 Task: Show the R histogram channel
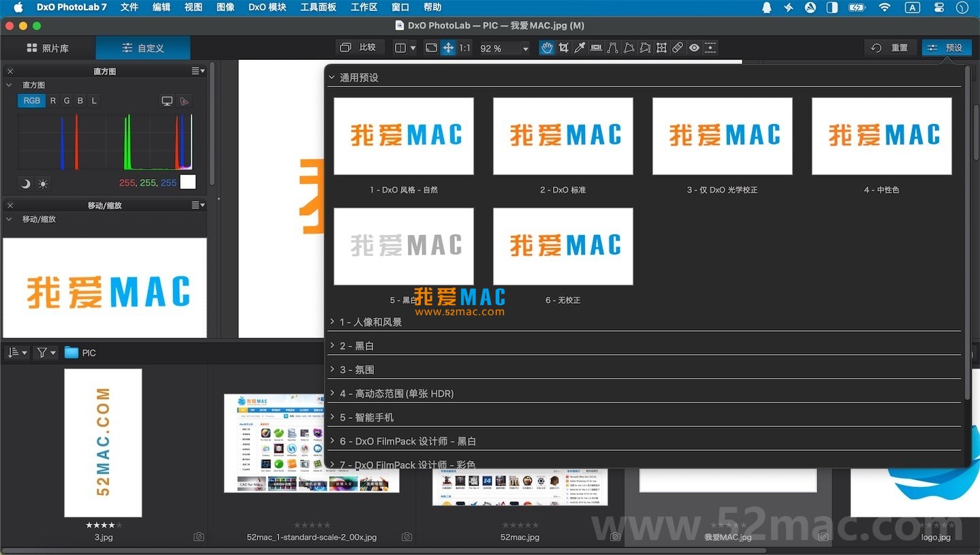click(x=53, y=101)
